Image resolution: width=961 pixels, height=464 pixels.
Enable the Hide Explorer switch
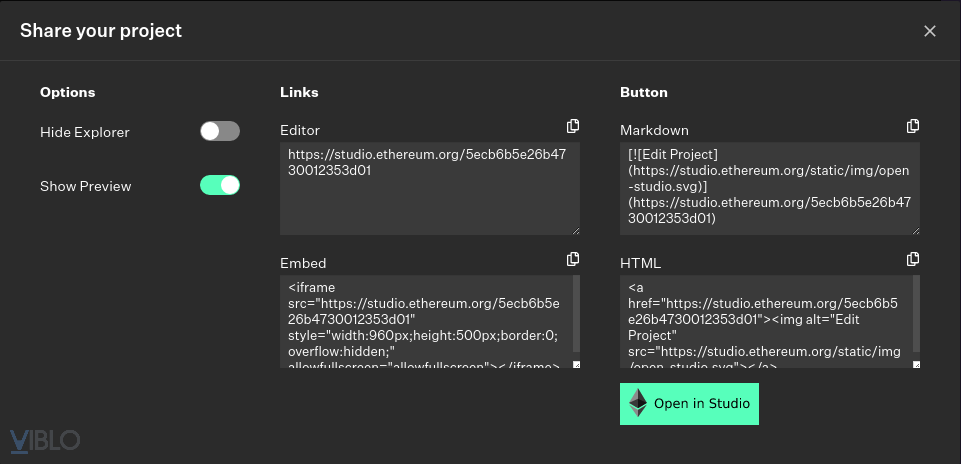point(220,131)
